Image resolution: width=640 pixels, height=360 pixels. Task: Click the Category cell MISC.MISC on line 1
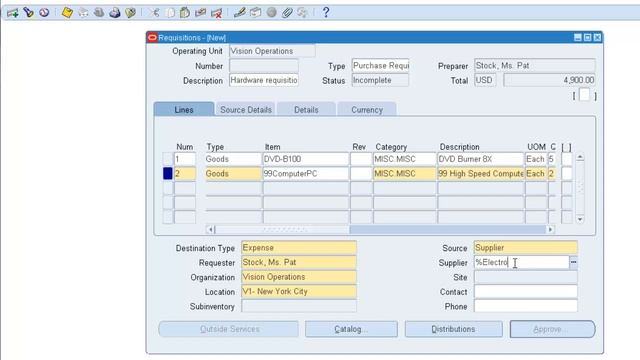click(x=404, y=159)
